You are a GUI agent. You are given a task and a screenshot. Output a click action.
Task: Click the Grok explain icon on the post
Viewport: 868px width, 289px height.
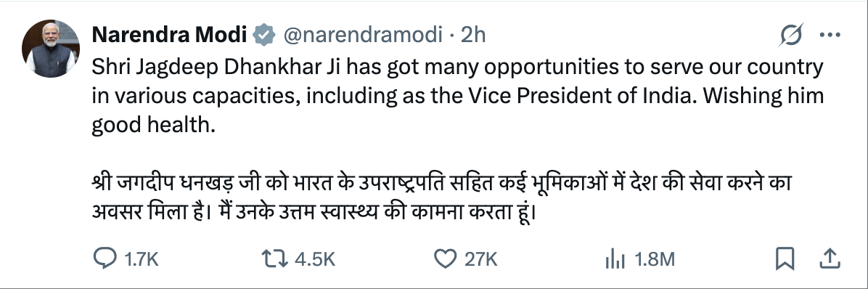[790, 36]
